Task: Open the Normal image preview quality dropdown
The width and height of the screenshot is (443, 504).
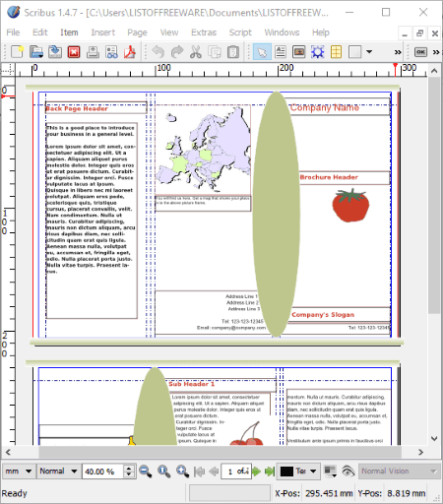Action: [58, 472]
